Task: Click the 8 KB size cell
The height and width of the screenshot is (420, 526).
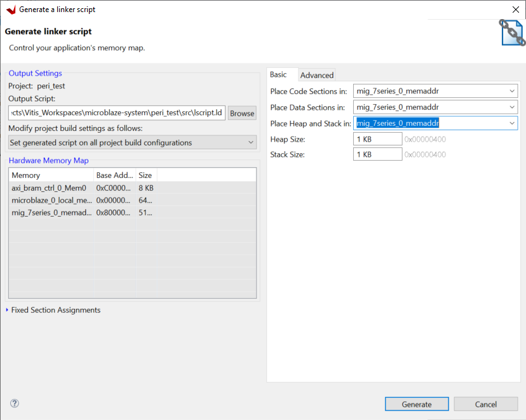Action: tap(146, 188)
